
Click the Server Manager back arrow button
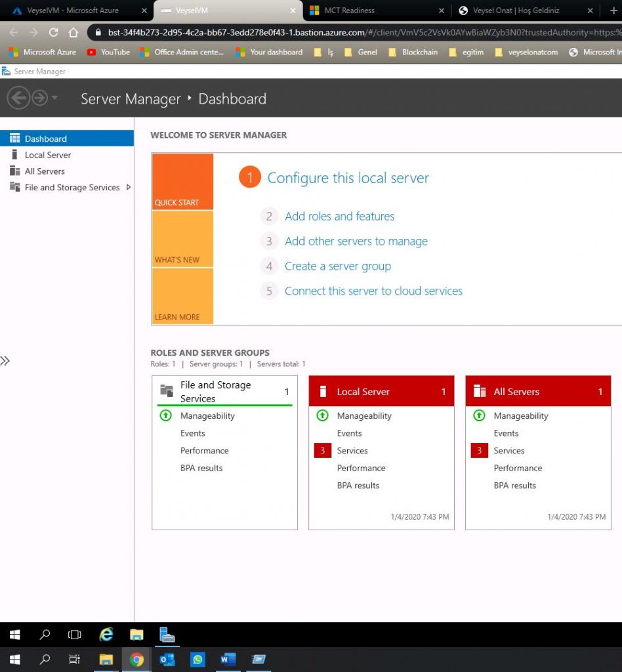click(x=18, y=98)
